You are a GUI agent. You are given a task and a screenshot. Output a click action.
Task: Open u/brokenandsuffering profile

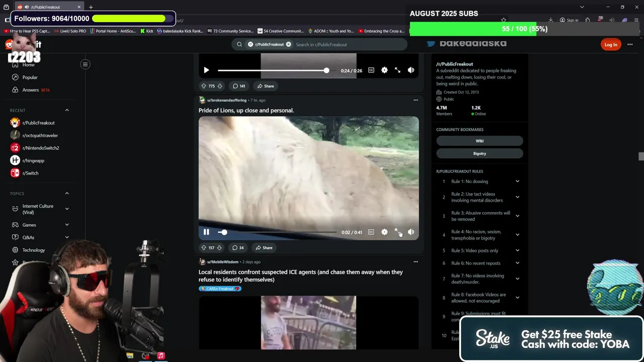coord(226,100)
